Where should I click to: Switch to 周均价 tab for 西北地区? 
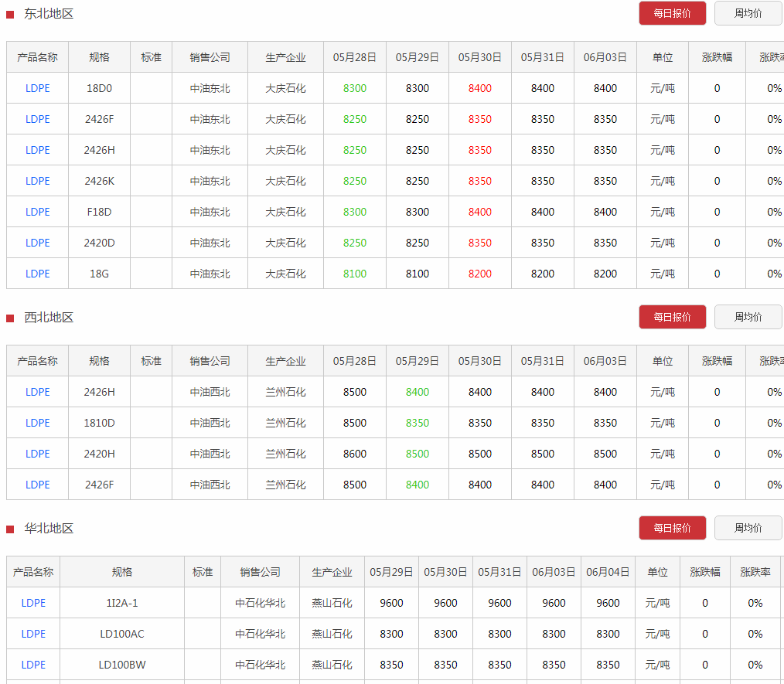(x=748, y=317)
